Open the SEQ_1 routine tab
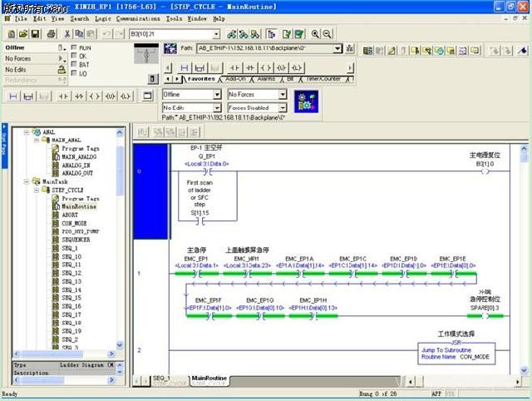The height and width of the screenshot is (401, 532). pyautogui.click(x=162, y=379)
